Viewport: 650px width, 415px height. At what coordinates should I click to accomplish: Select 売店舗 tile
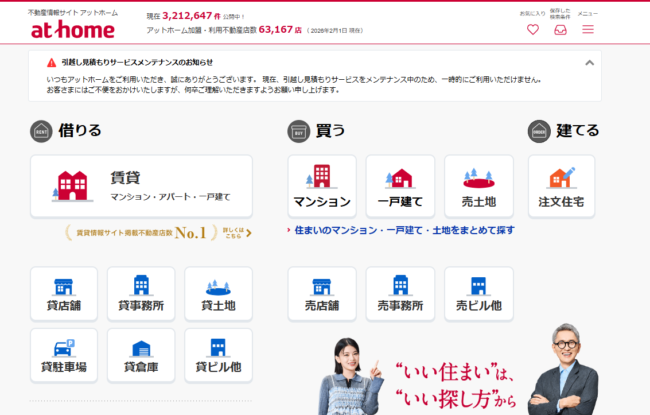(322, 294)
